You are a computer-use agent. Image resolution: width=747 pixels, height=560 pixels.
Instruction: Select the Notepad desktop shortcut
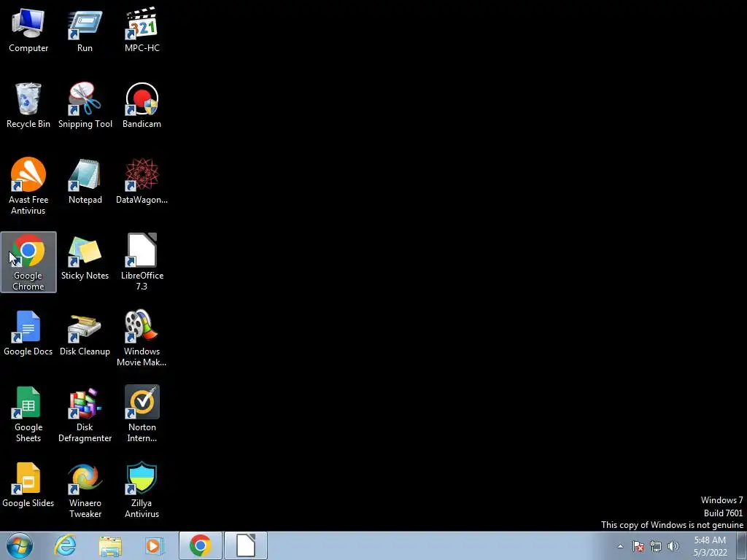[85, 181]
